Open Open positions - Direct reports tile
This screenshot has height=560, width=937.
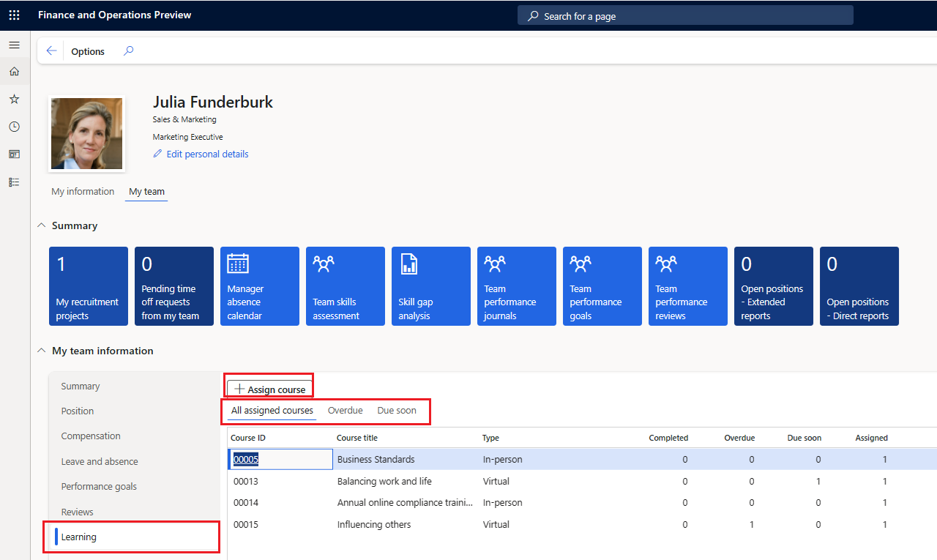point(859,286)
